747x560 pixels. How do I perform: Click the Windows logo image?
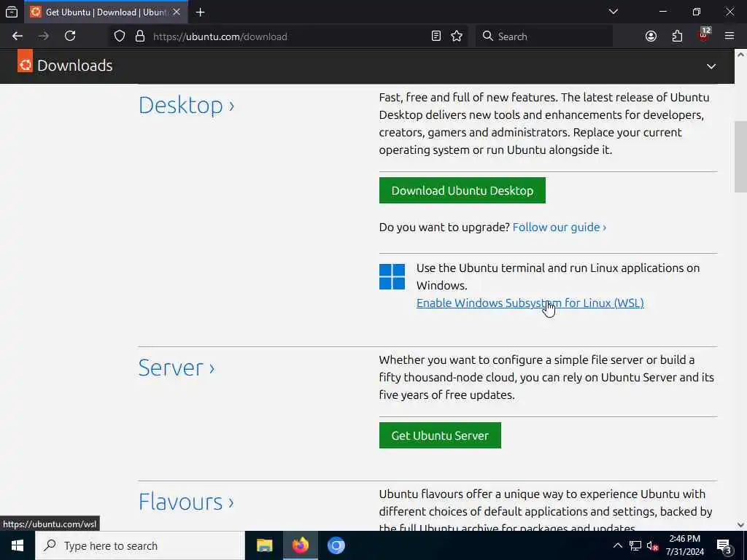[x=392, y=276]
